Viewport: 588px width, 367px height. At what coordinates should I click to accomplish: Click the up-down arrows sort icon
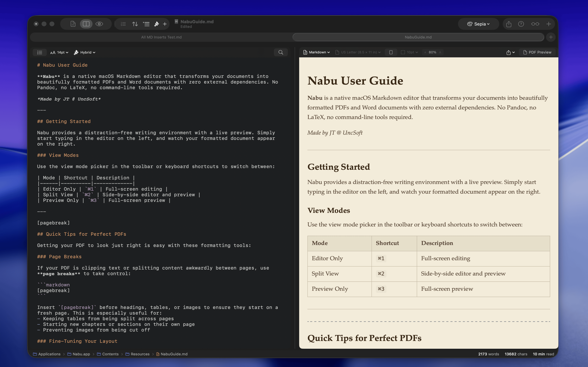click(x=135, y=24)
